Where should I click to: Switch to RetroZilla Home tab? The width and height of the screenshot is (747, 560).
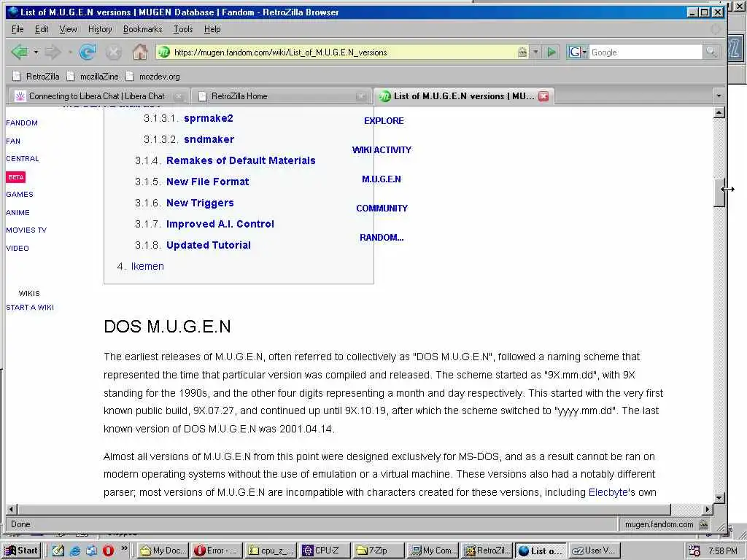(239, 96)
